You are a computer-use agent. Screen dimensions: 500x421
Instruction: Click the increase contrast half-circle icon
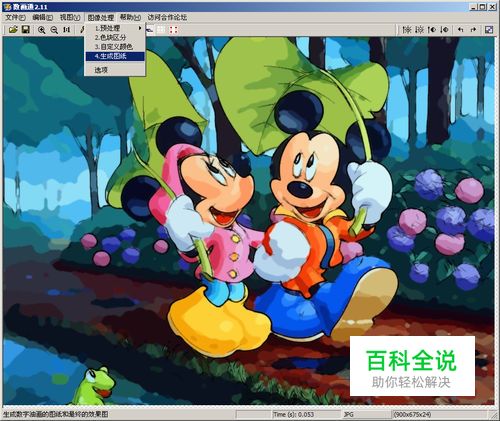(432, 30)
